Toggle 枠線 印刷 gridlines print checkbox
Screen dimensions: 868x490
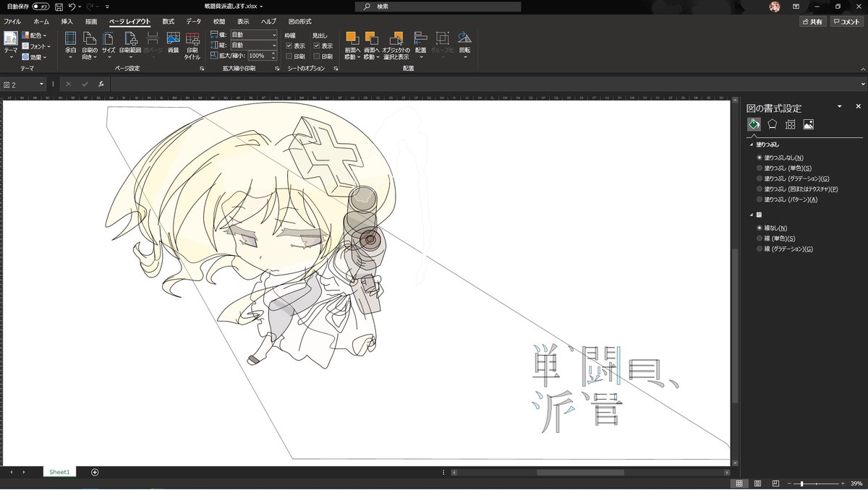pos(289,56)
